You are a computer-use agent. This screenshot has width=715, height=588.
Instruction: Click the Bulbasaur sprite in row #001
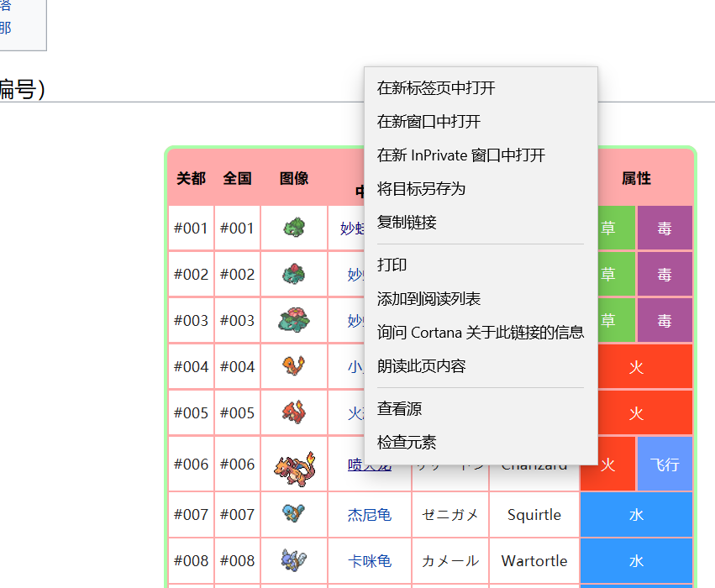pos(293,228)
